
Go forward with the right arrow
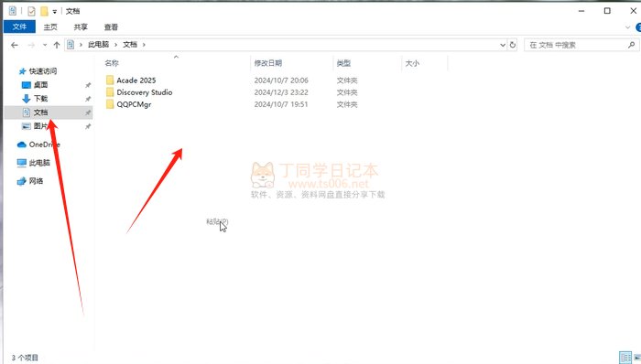[x=31, y=45]
